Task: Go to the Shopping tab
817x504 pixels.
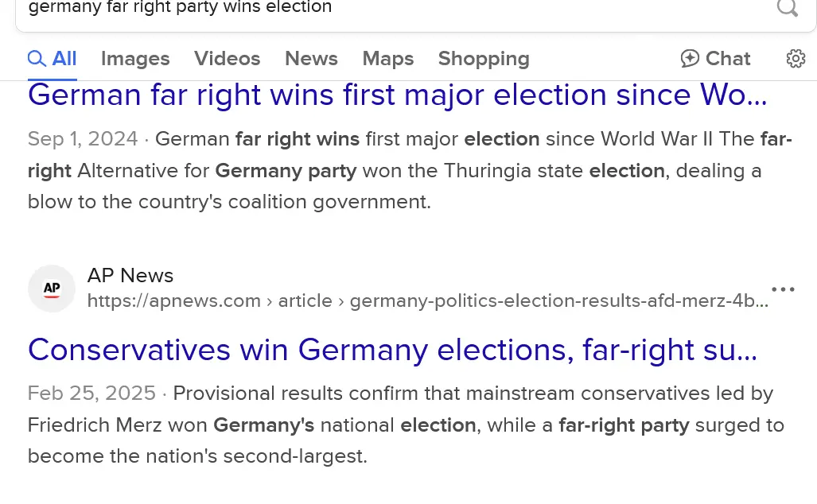Action: pos(484,59)
